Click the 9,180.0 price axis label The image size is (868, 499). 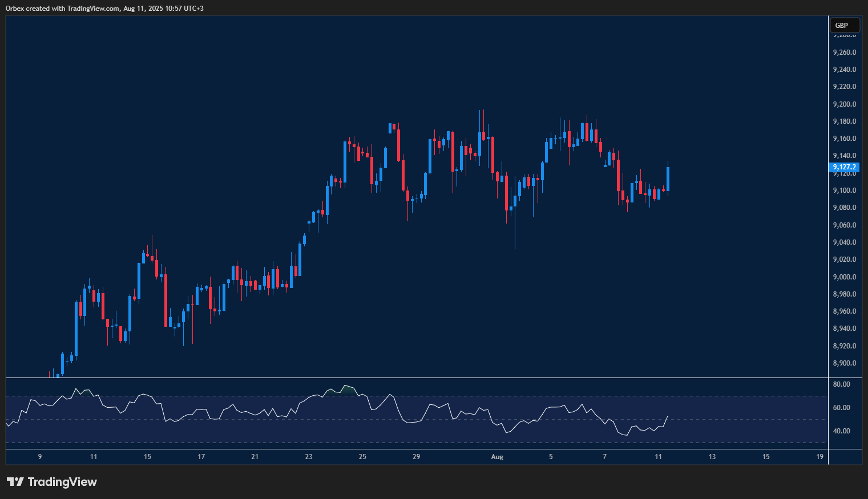[845, 121]
